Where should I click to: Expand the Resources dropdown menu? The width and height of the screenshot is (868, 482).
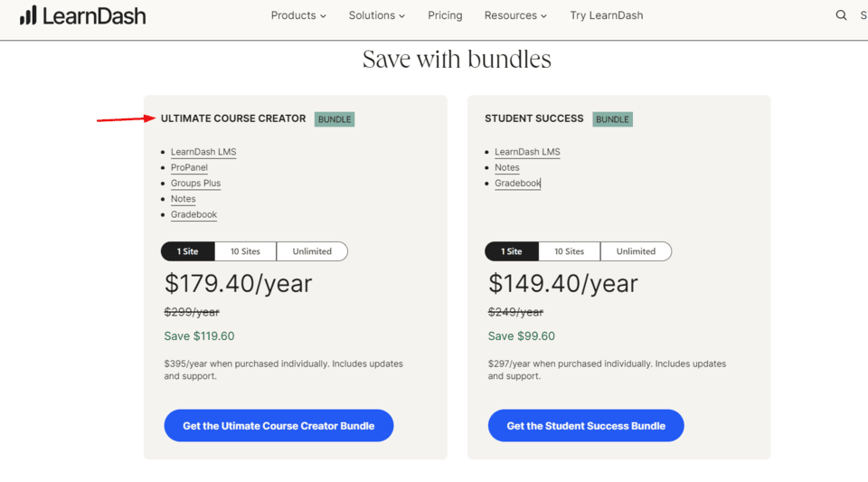pyautogui.click(x=515, y=15)
